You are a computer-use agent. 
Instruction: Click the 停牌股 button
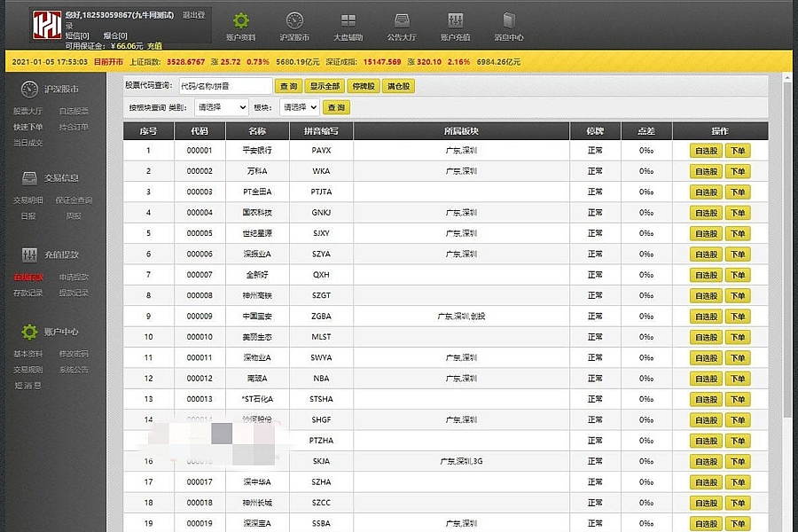click(364, 86)
